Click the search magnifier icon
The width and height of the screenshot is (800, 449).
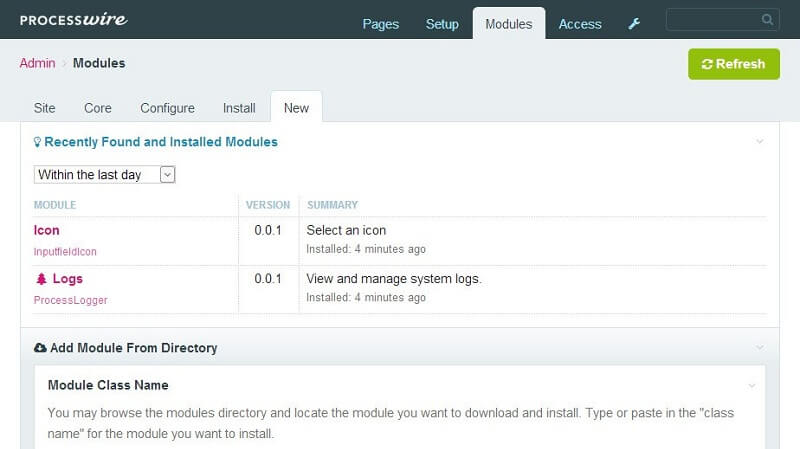[x=767, y=19]
